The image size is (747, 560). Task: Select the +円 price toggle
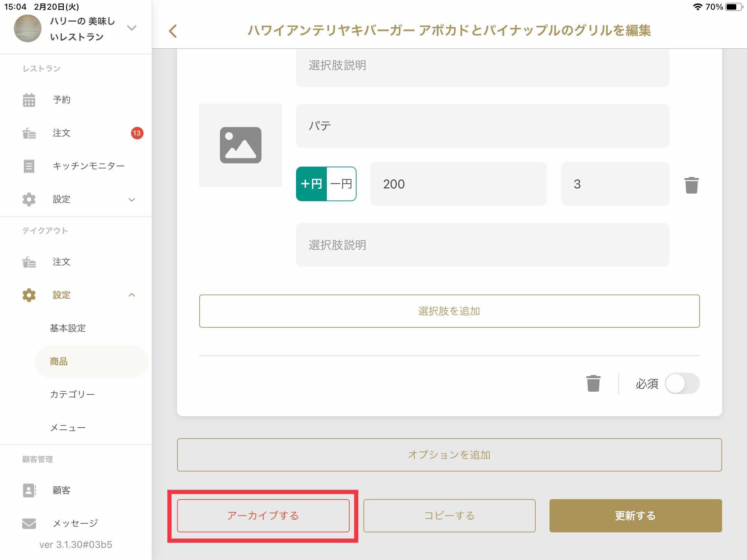tap(311, 184)
